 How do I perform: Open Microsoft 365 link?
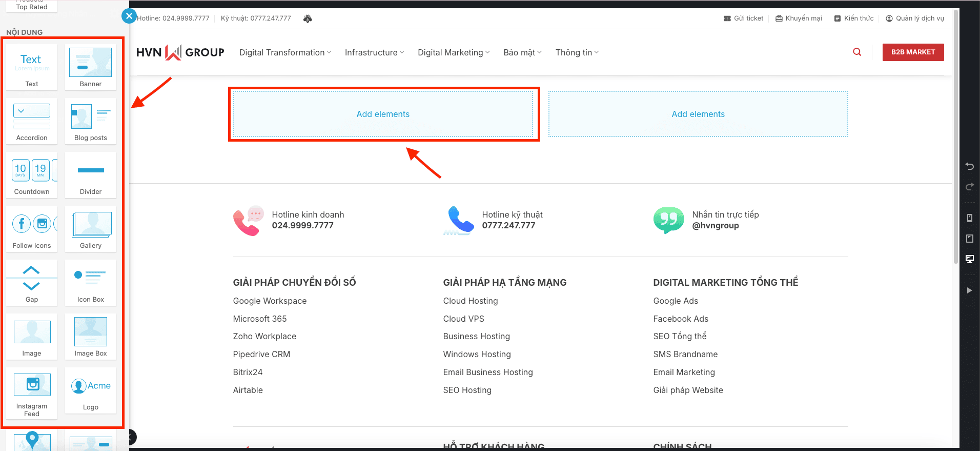(x=260, y=319)
